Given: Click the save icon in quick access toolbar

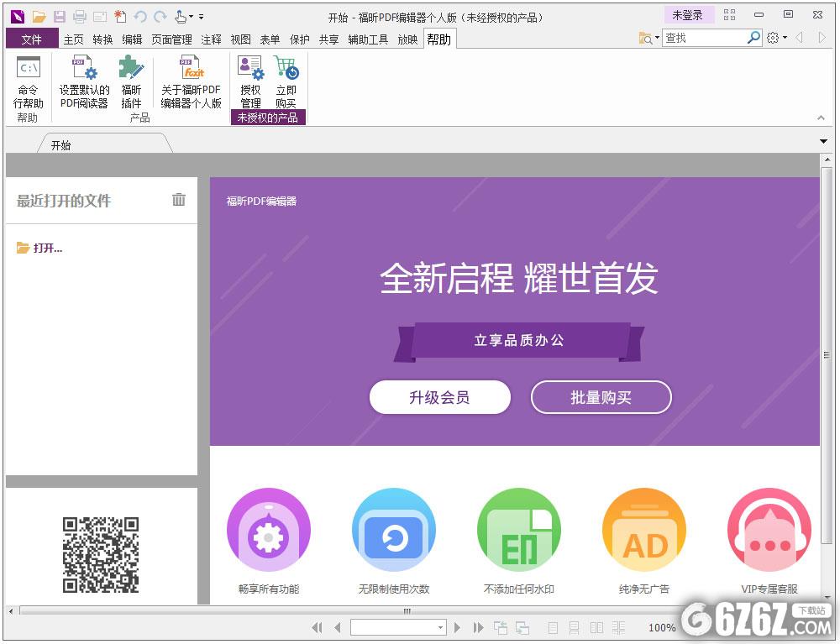Looking at the screenshot, I should pyautogui.click(x=60, y=17).
